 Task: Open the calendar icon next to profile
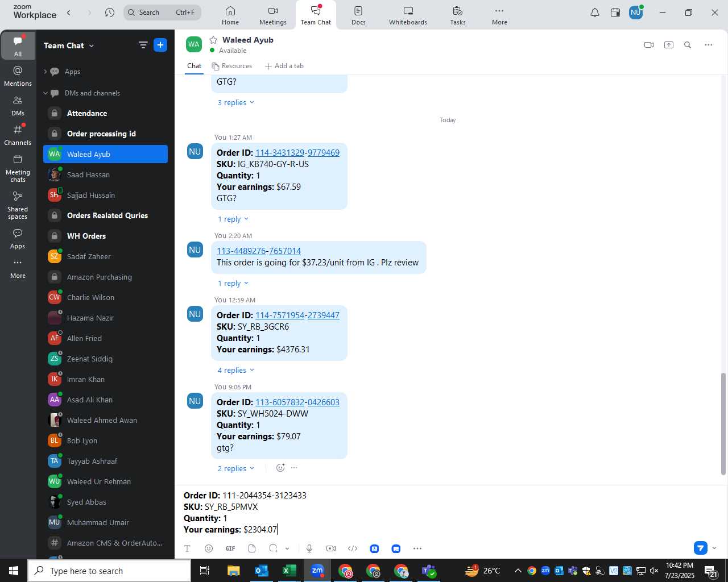click(x=615, y=13)
